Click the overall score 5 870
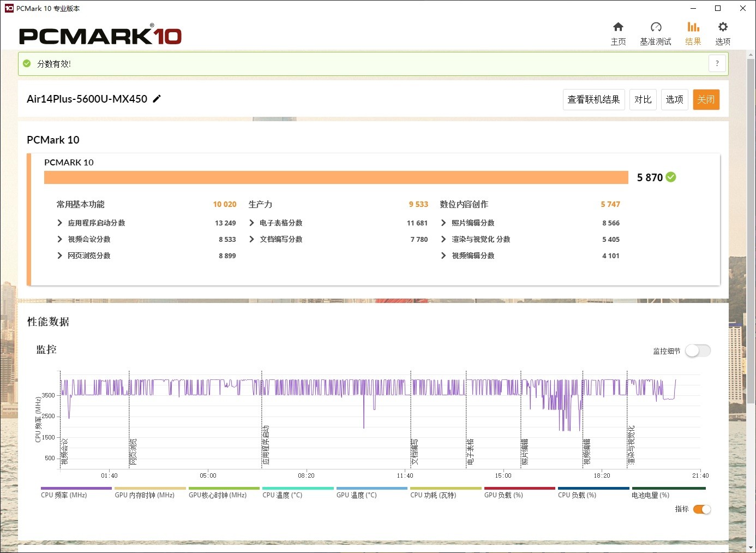This screenshot has height=553, width=756. point(650,177)
